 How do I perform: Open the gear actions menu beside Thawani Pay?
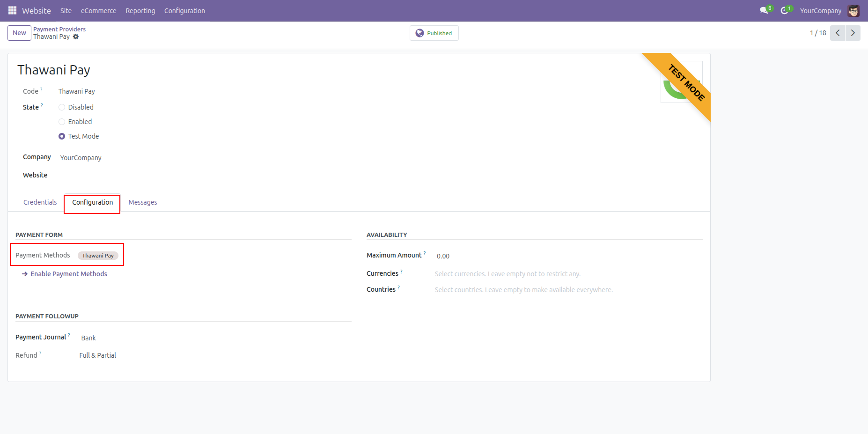(76, 37)
